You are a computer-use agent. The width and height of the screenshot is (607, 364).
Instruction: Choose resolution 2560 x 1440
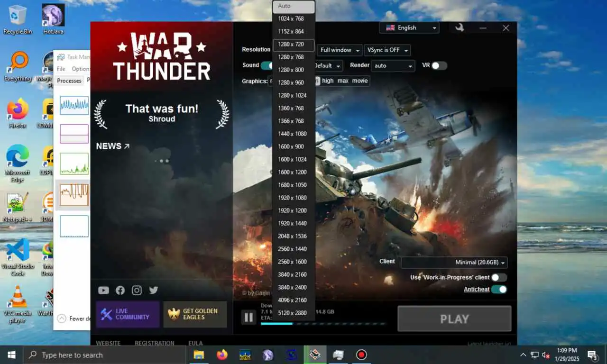[294, 249]
